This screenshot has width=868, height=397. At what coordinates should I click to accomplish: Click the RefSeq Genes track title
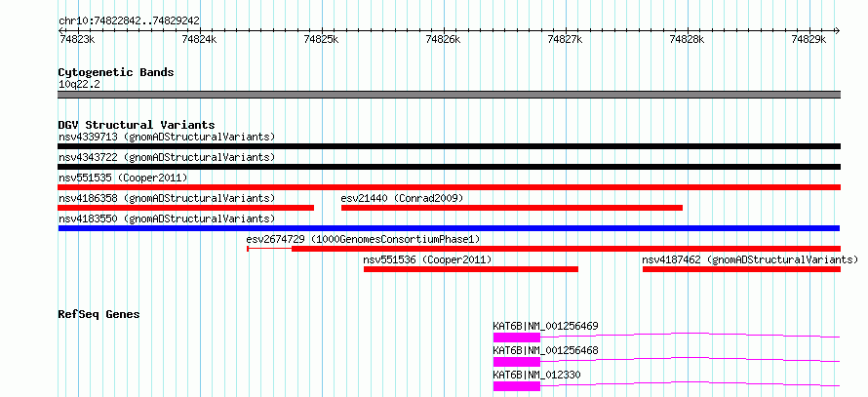click(x=99, y=314)
